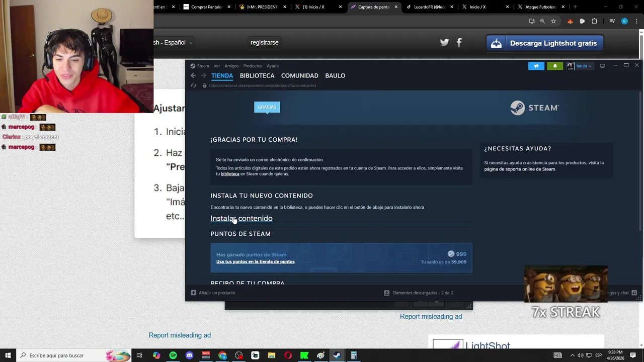Click registrarse link on Lightshot page
The image size is (644, 362).
[x=265, y=43]
